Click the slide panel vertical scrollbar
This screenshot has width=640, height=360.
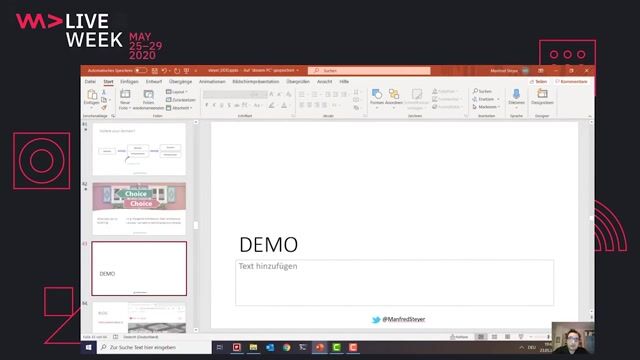[x=196, y=225]
